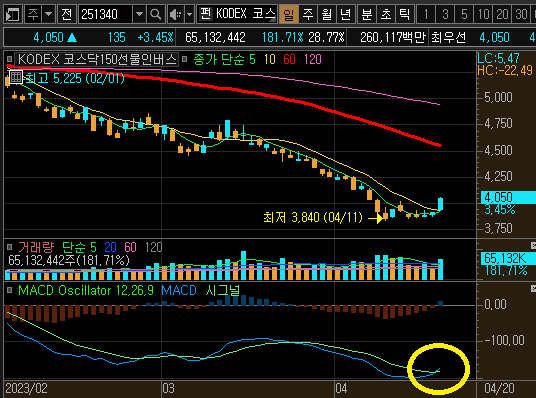
Task: Select the 일 daily chart tab
Action: tap(289, 14)
